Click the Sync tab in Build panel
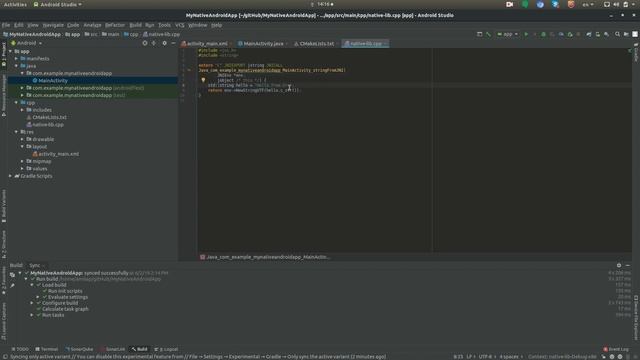Viewport: 640px width, 360px height. pos(35,265)
